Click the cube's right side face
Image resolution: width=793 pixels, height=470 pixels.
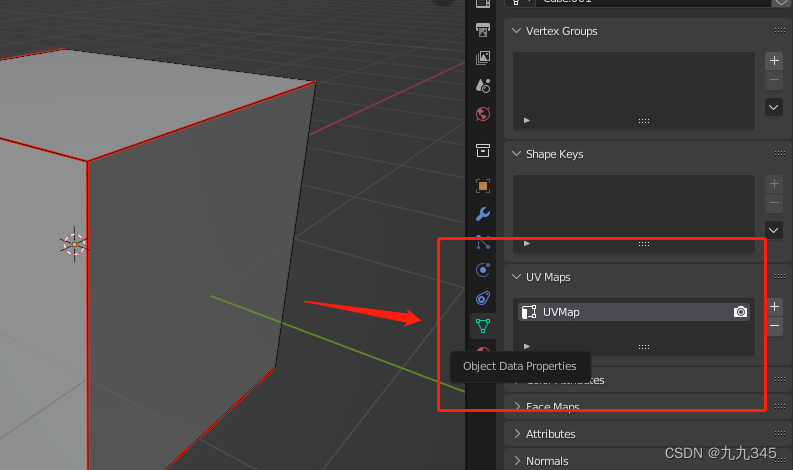click(195, 263)
